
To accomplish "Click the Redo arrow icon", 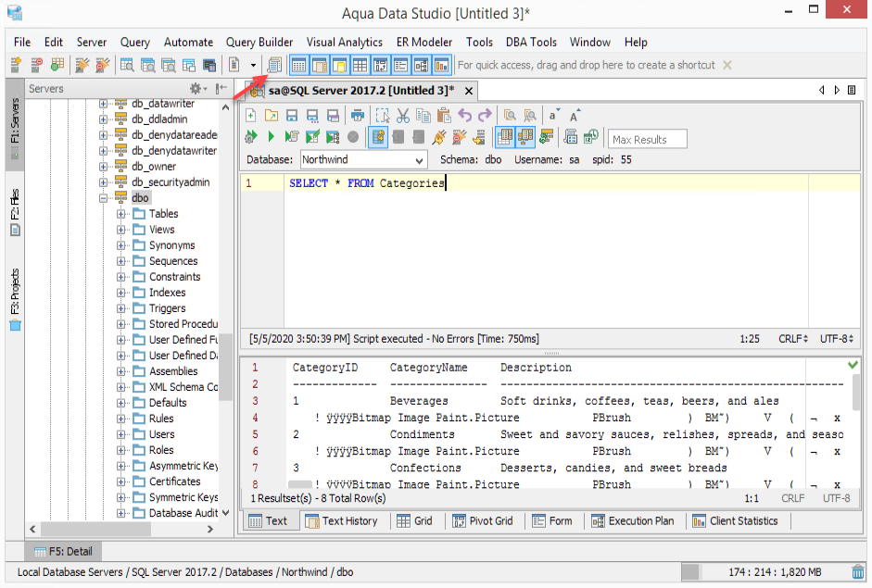I will click(485, 116).
